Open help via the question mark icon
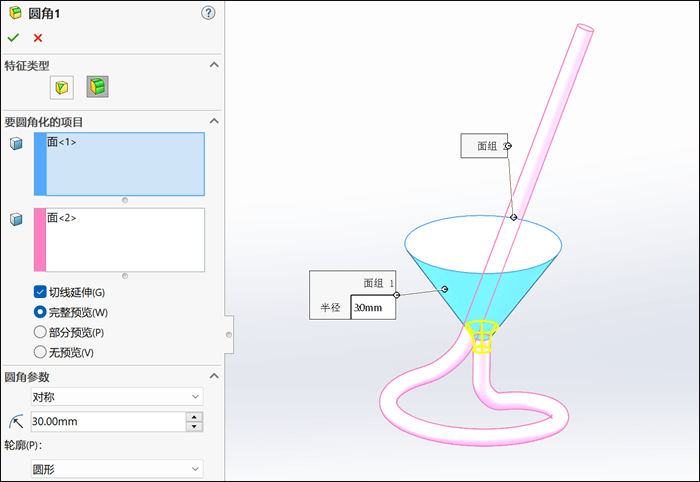 208,12
